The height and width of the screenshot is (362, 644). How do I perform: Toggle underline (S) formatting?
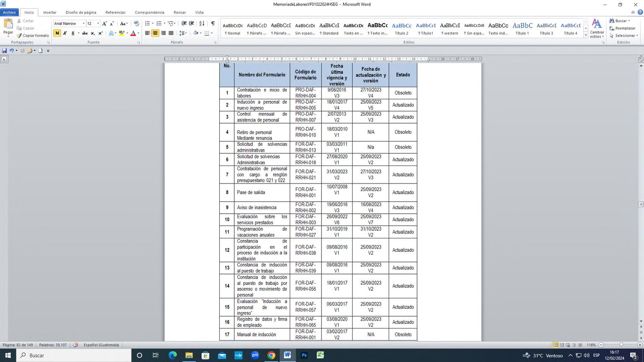tap(73, 33)
